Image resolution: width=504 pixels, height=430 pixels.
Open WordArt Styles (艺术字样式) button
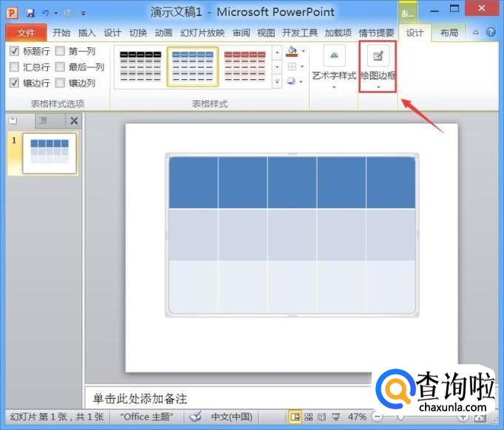coord(334,66)
